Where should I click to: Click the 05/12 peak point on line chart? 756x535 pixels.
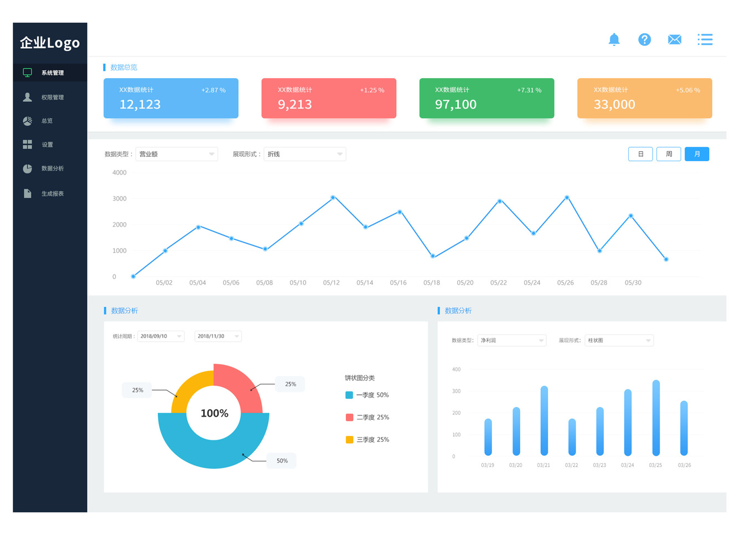pyautogui.click(x=333, y=197)
